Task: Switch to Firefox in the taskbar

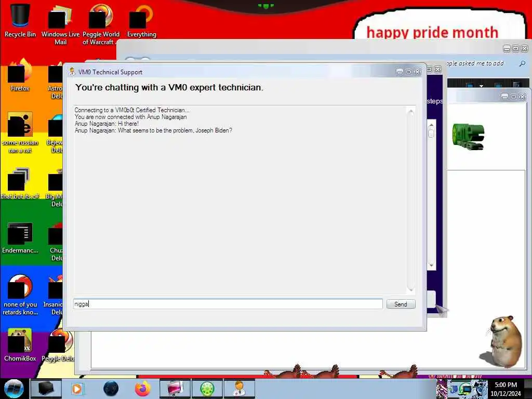Action: 143,389
